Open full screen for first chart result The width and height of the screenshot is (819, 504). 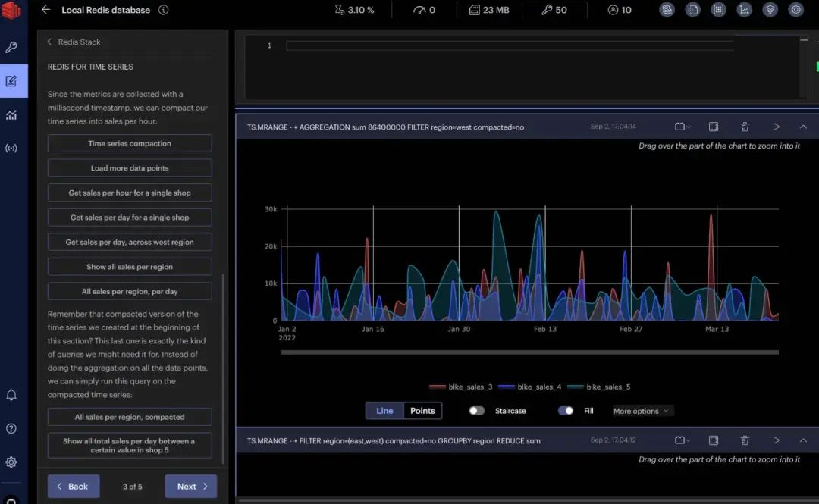click(714, 127)
